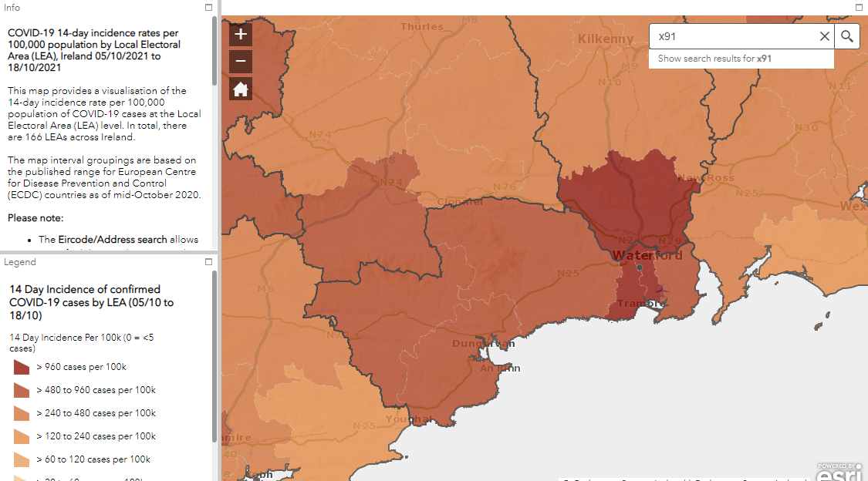Click the Dungarvan area on the map

coord(482,344)
